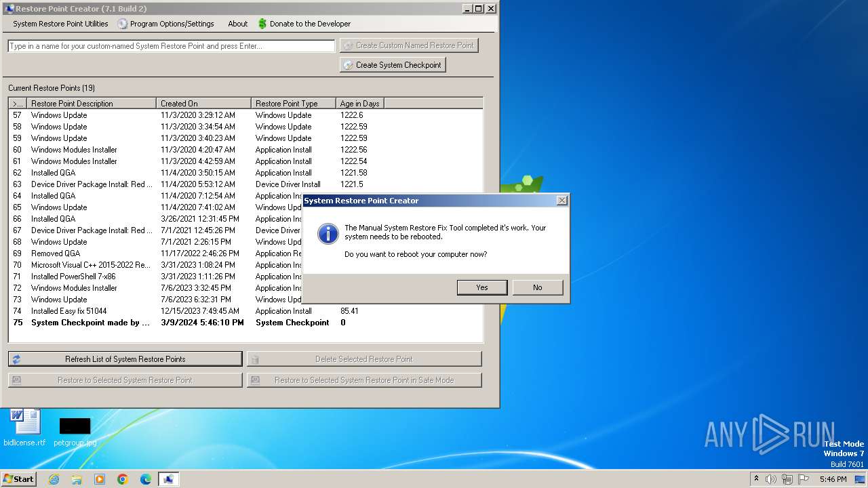Click the Action Center flag icon
Image resolution: width=868 pixels, height=488 pixels.
804,479
